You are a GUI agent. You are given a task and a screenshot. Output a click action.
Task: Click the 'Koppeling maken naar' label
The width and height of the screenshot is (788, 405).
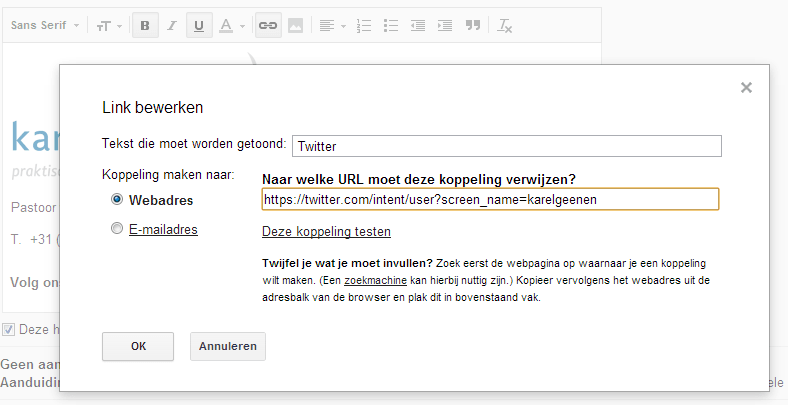(x=168, y=175)
